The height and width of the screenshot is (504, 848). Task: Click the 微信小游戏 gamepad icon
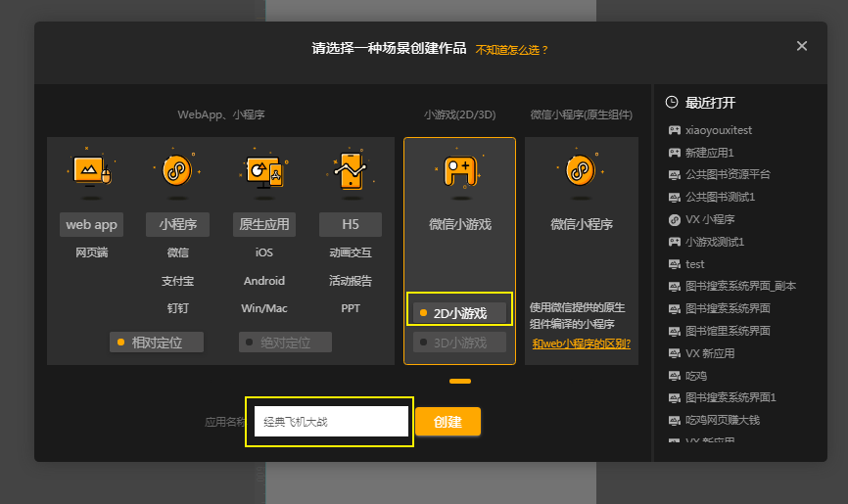460,171
